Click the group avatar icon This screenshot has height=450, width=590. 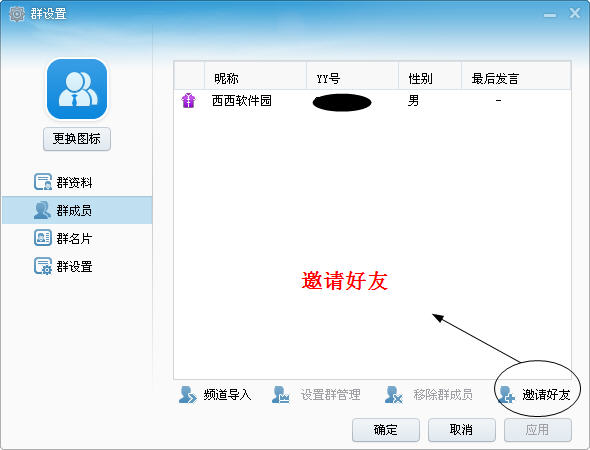click(x=77, y=89)
